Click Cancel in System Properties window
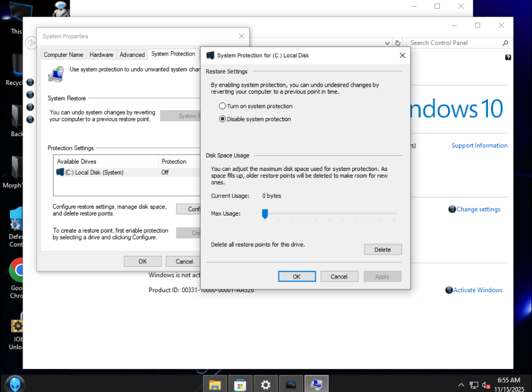The height and width of the screenshot is (392, 532). tap(184, 261)
